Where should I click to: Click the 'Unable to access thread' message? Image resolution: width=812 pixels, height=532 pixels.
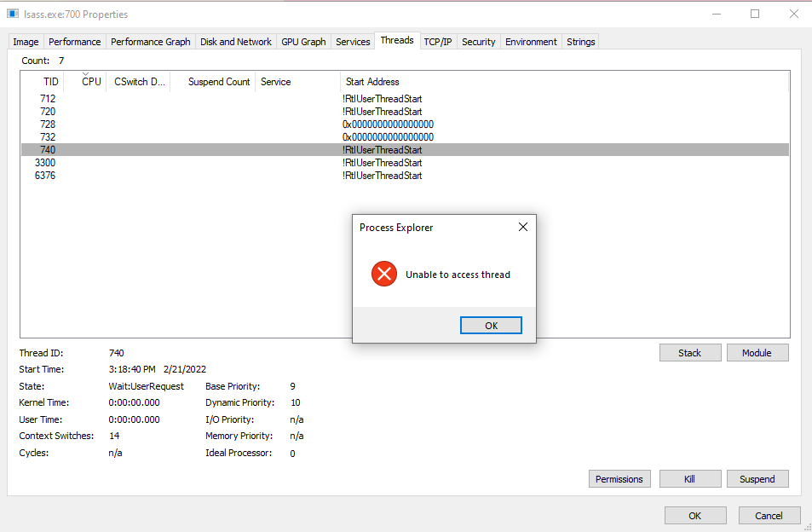(458, 275)
